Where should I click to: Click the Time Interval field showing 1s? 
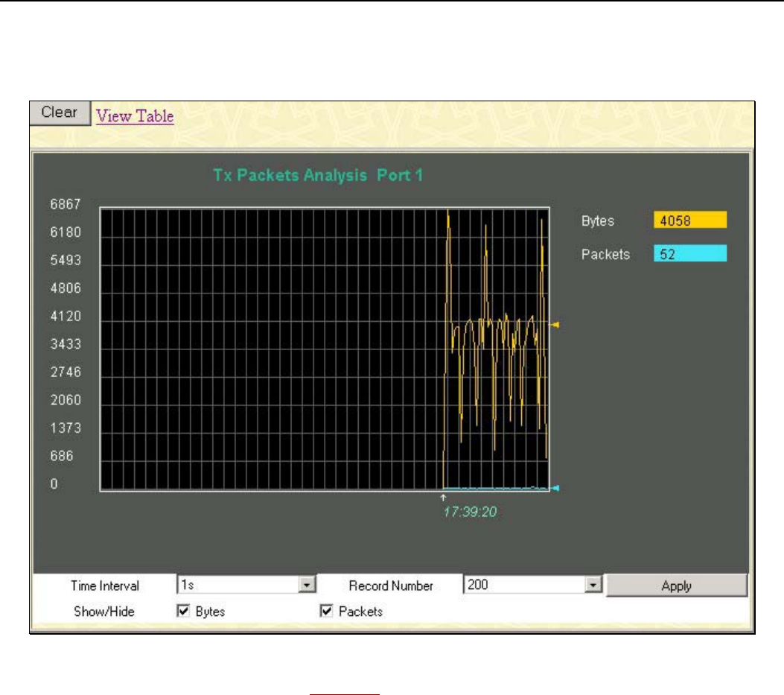(x=238, y=586)
